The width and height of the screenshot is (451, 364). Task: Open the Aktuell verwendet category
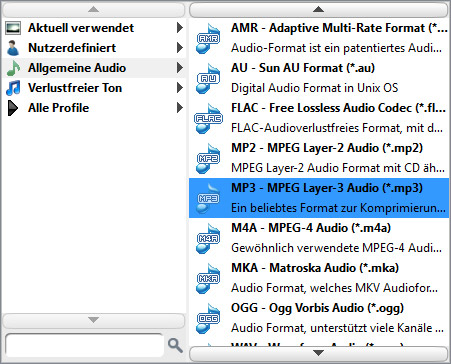point(94,28)
